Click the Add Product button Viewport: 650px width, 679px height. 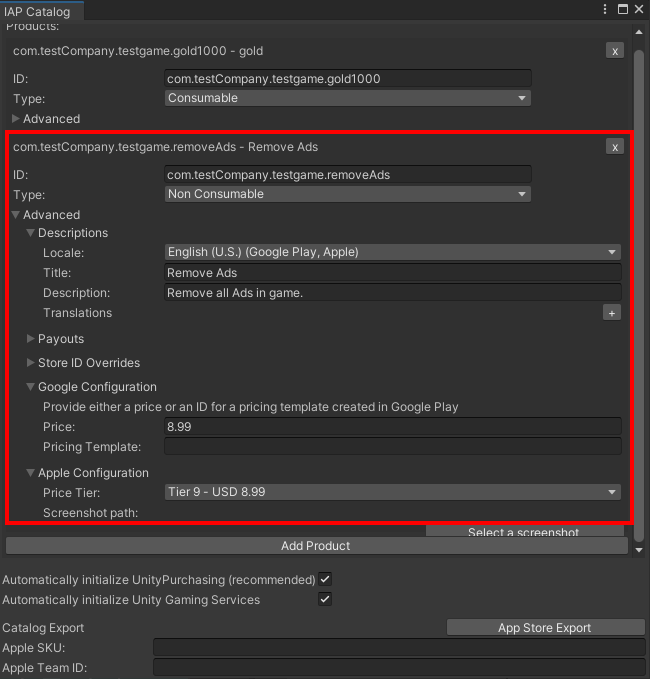(x=317, y=546)
